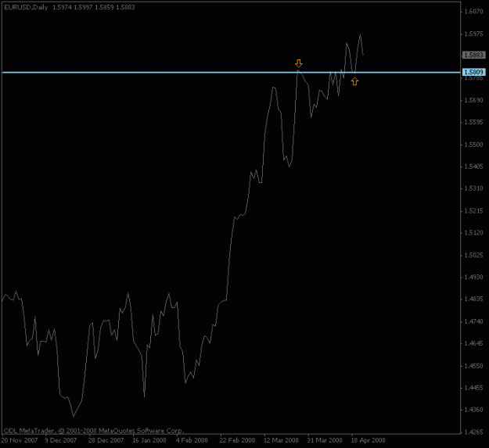Click the 1.4455 price axis label

coord(473,388)
